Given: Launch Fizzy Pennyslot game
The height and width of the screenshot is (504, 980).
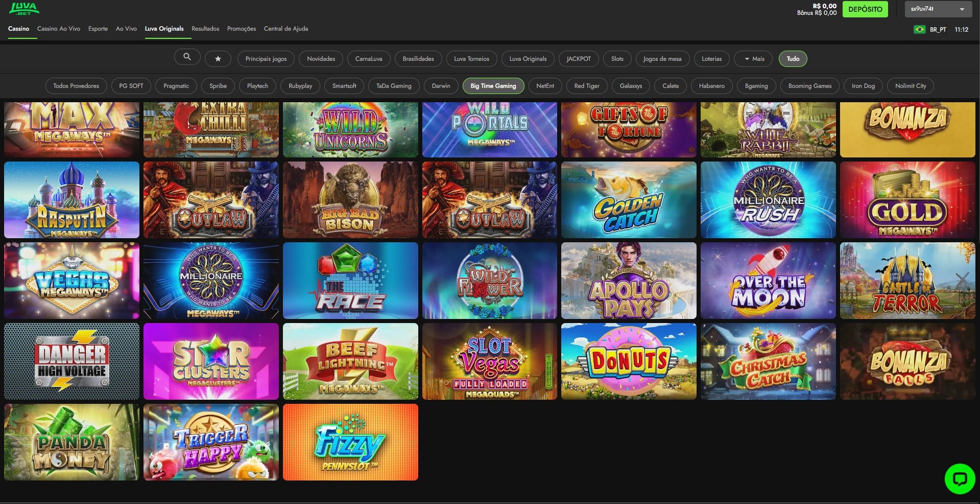Looking at the screenshot, I should (x=350, y=442).
